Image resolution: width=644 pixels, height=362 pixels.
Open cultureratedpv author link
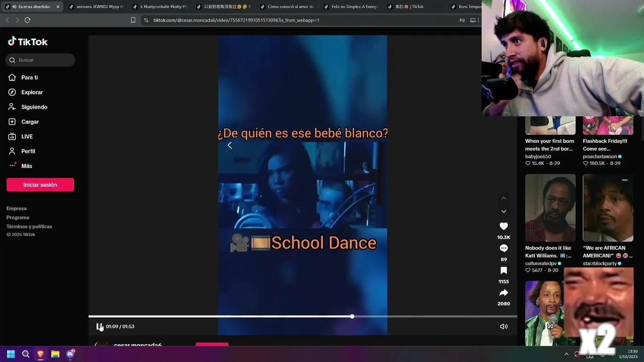click(x=541, y=263)
